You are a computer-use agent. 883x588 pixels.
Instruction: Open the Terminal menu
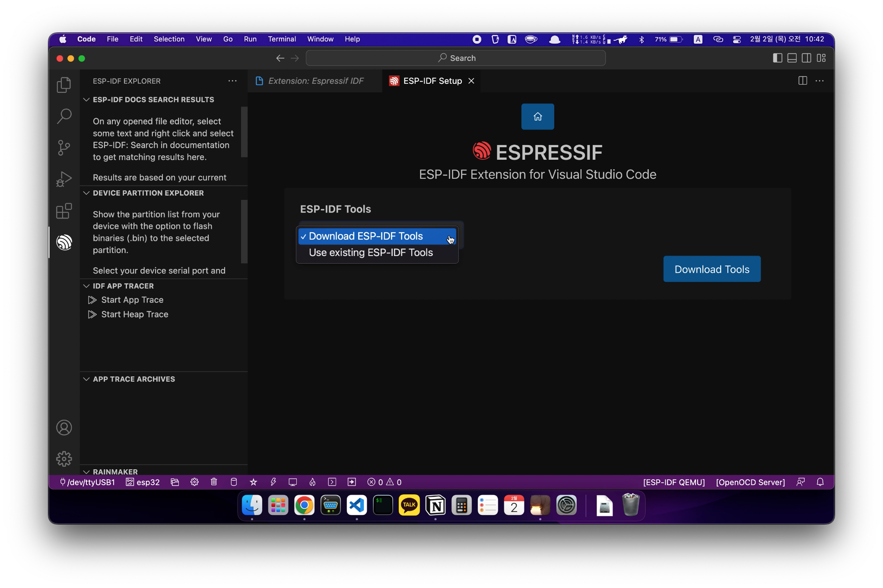tap(282, 39)
